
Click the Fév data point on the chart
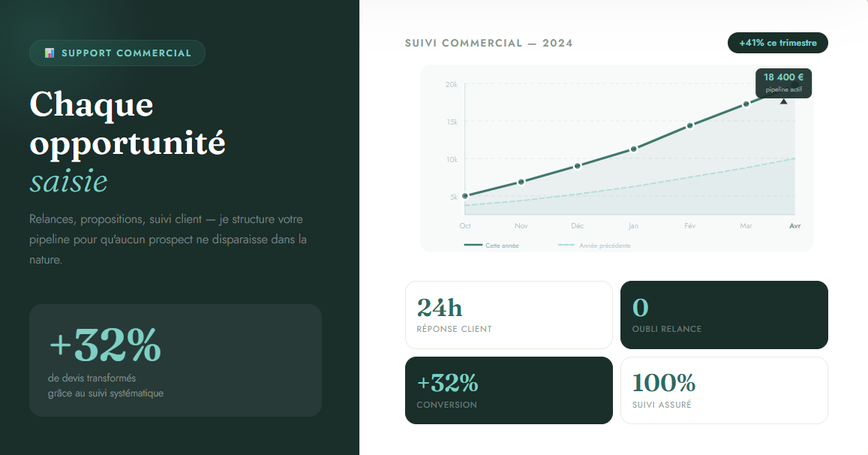[x=689, y=125]
